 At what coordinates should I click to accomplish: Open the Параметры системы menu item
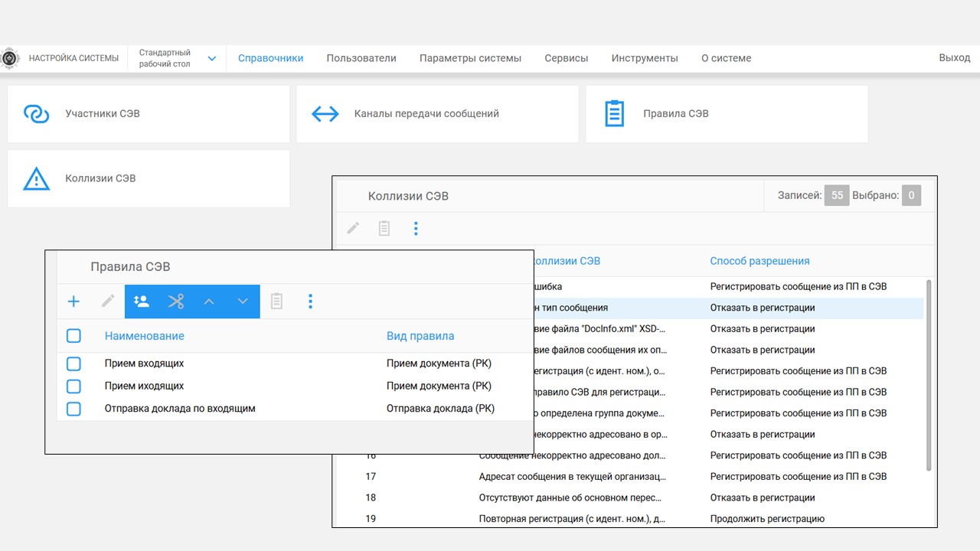470,58
